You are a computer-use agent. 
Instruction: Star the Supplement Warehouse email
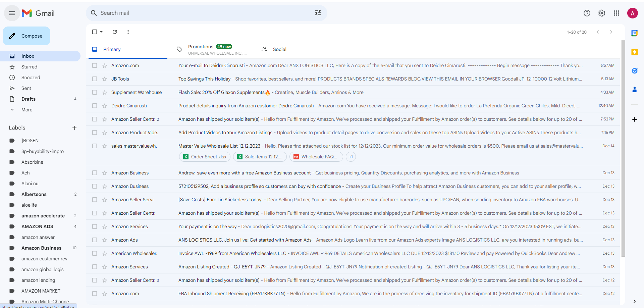[105, 92]
